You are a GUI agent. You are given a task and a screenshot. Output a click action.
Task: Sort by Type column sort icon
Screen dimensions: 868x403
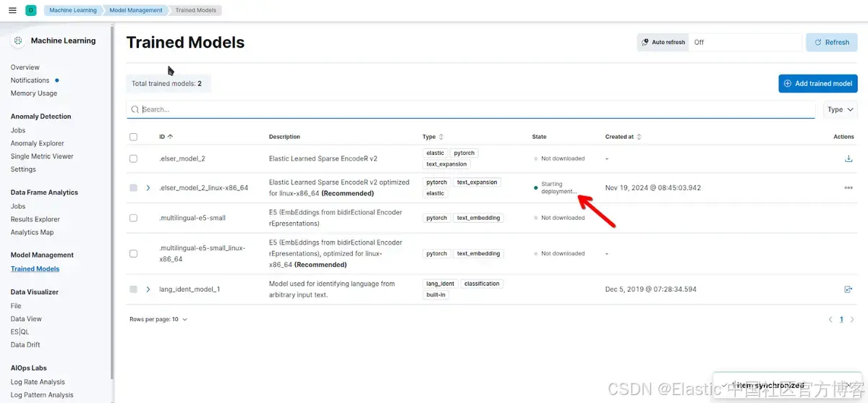441,137
